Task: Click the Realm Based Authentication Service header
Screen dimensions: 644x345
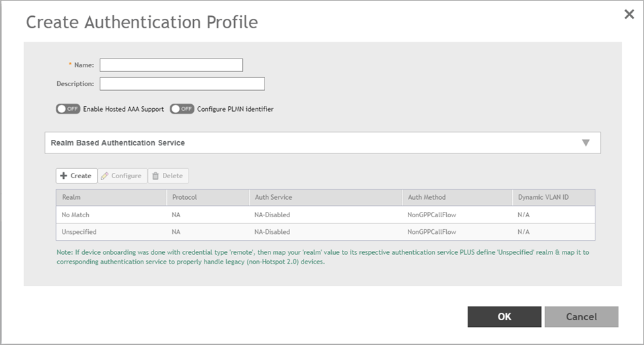Action: pos(118,143)
